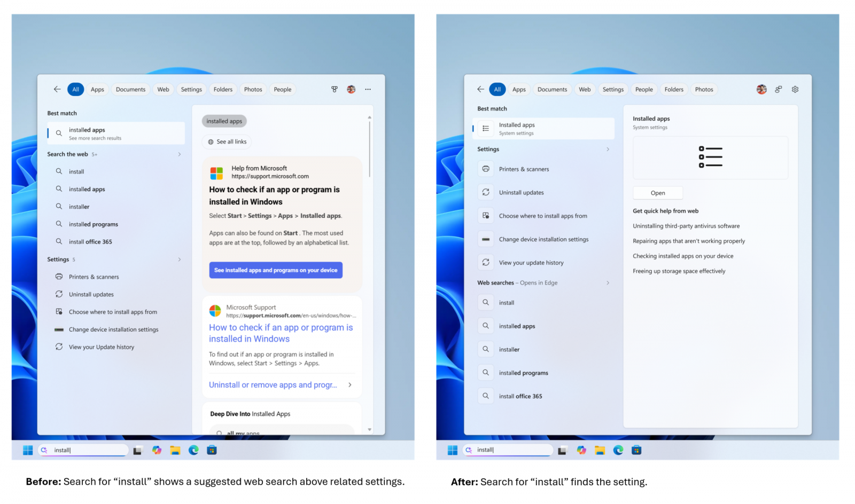Open the rewards trophy icon in the Before panel

tap(335, 89)
